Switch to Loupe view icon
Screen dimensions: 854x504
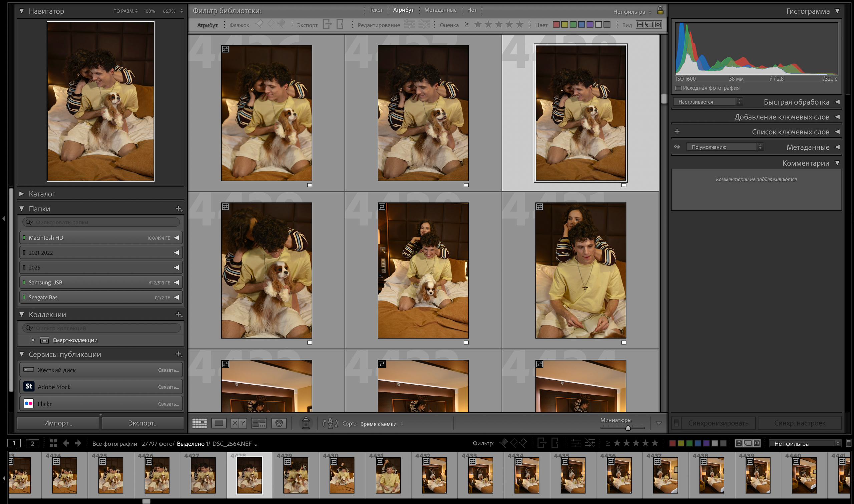(x=219, y=423)
